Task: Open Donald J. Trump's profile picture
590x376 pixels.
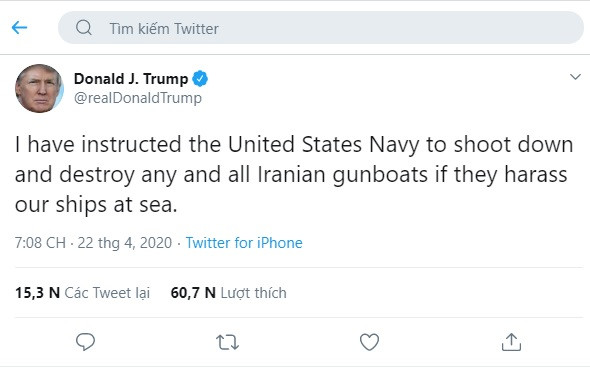Action: (x=39, y=88)
